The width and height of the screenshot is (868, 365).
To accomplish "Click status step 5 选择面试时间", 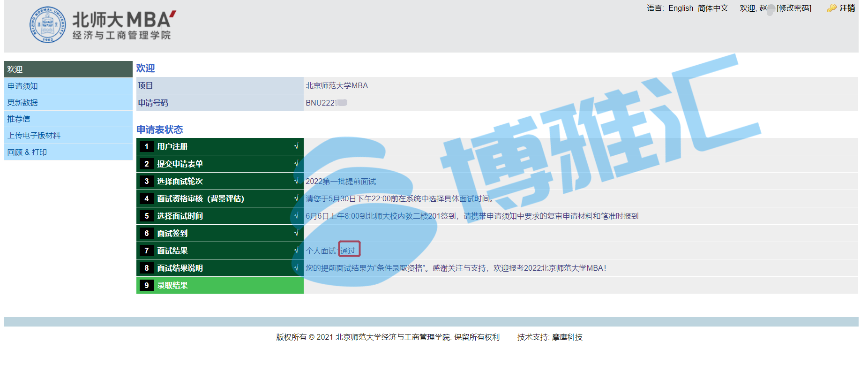I will pos(220,216).
